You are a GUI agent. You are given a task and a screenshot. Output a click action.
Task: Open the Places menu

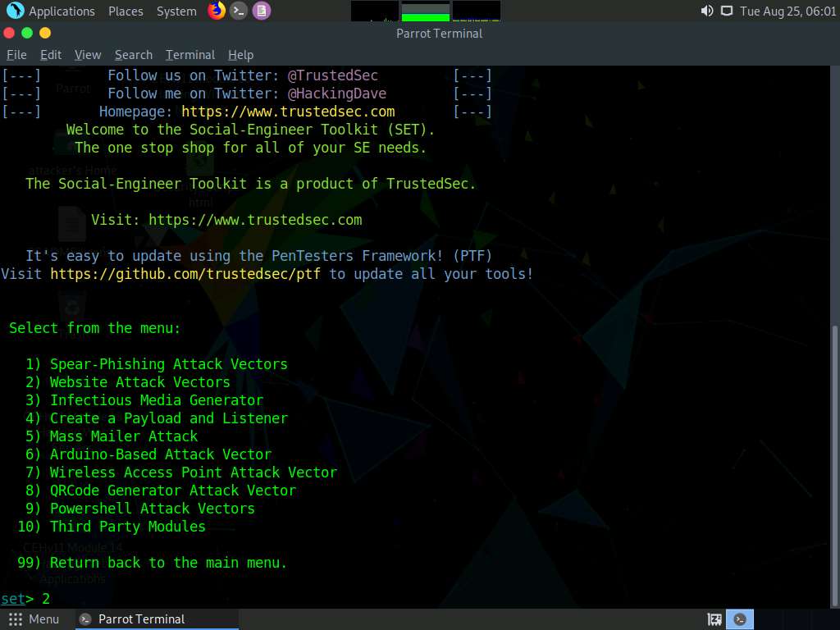[x=126, y=11]
